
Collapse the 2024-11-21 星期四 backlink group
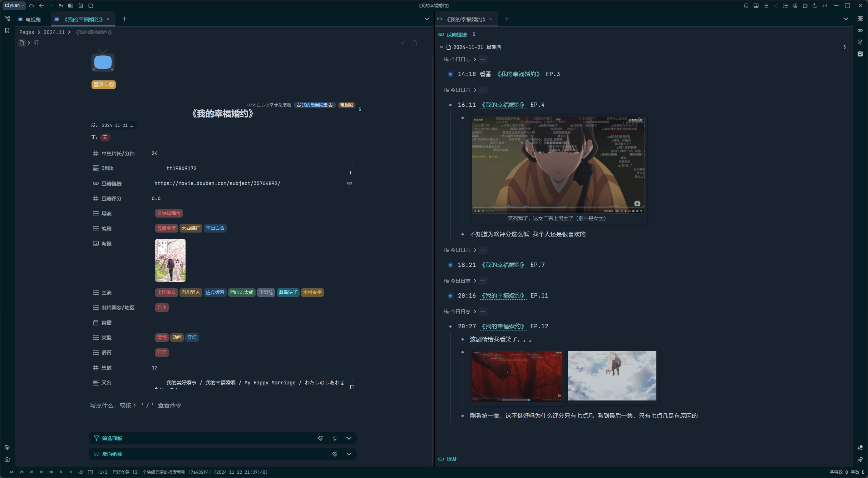tap(441, 47)
